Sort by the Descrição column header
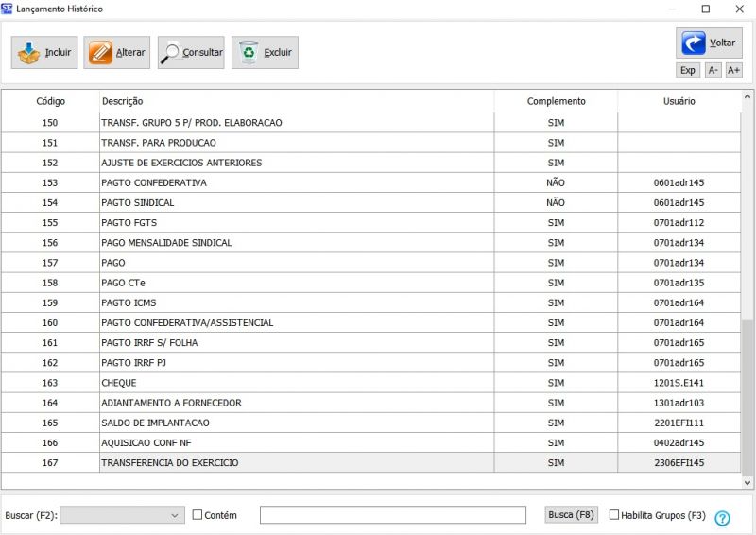Screen dimensions: 756x535 (123, 101)
